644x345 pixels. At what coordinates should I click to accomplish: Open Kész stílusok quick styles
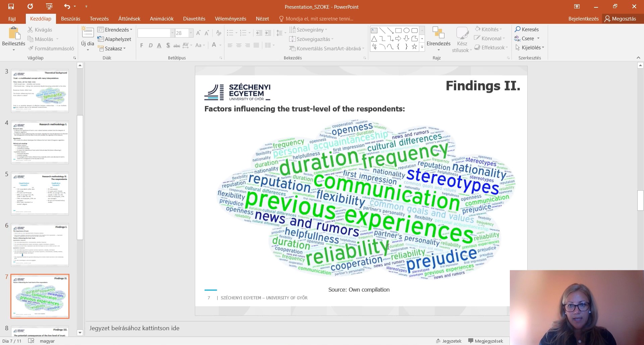[462, 40]
